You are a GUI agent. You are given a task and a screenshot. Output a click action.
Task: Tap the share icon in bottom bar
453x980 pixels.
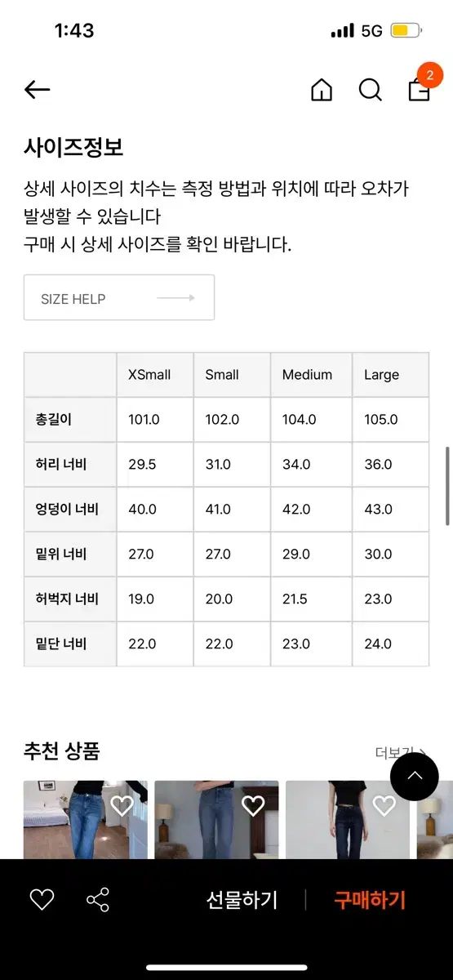coord(98,900)
